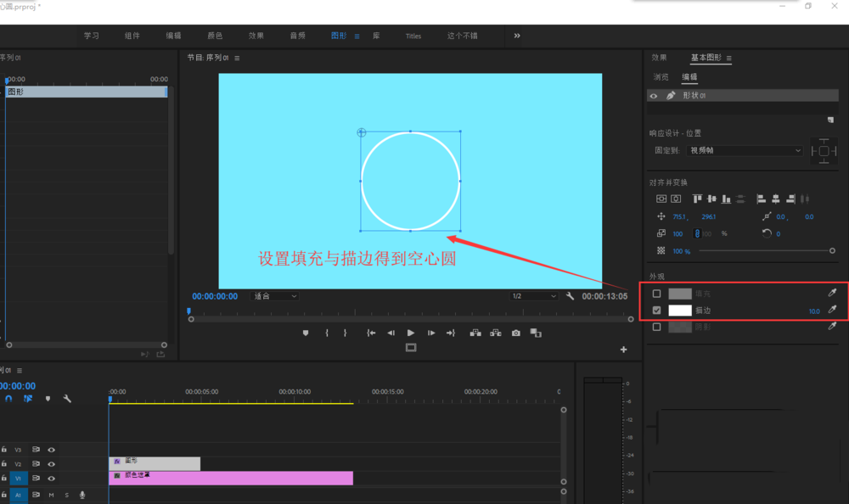This screenshot has height=504, width=849.
Task: Switch to the 颜色 workspace tab
Action: [215, 36]
